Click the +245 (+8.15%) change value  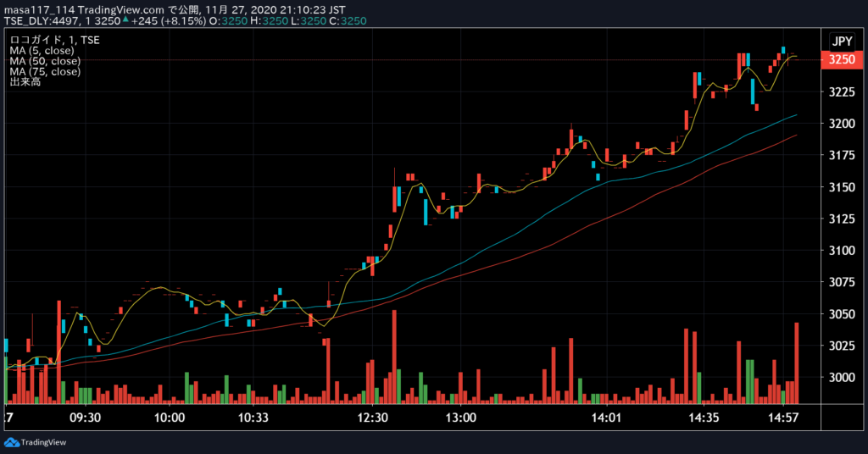169,21
